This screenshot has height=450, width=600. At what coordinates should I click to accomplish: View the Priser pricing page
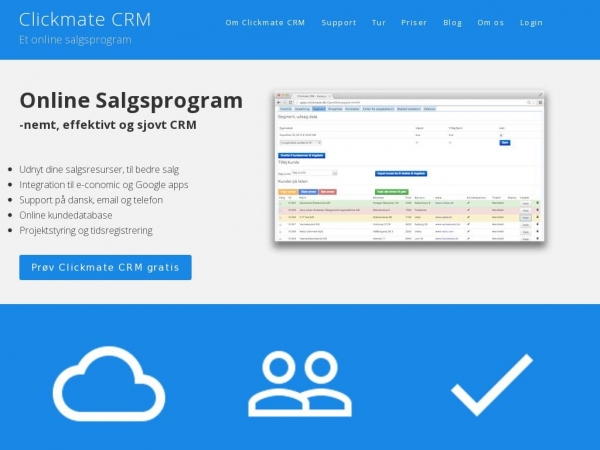tap(414, 23)
